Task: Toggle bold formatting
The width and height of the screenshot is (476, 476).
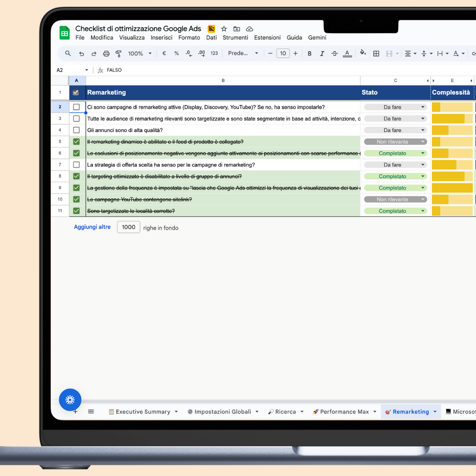Action: 309,54
